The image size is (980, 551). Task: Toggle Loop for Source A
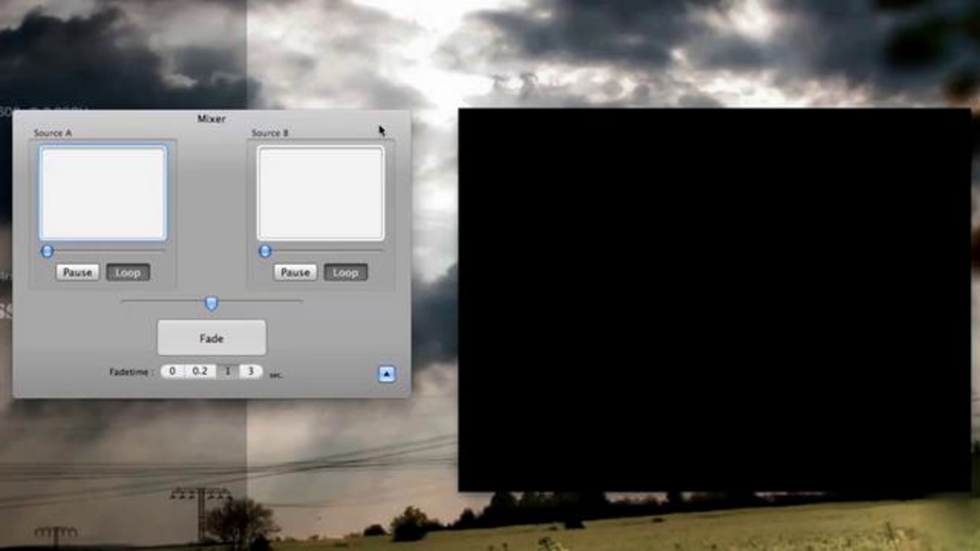[x=128, y=272]
